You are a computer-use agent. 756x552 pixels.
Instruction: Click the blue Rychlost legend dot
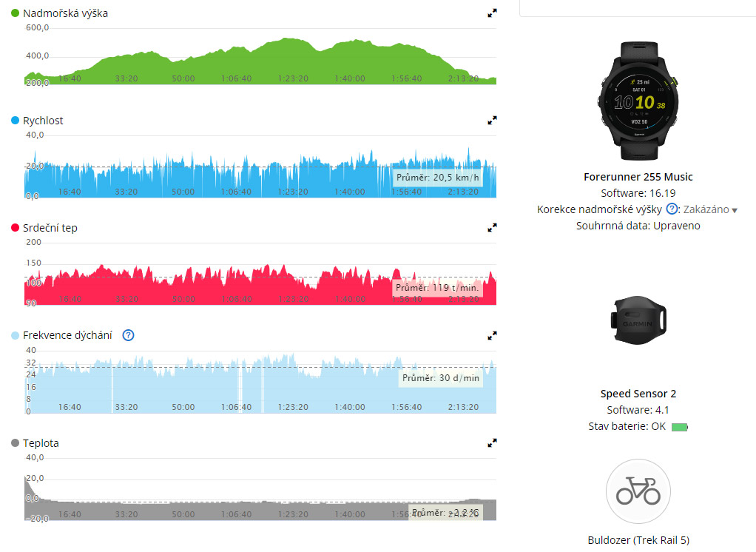pos(16,121)
